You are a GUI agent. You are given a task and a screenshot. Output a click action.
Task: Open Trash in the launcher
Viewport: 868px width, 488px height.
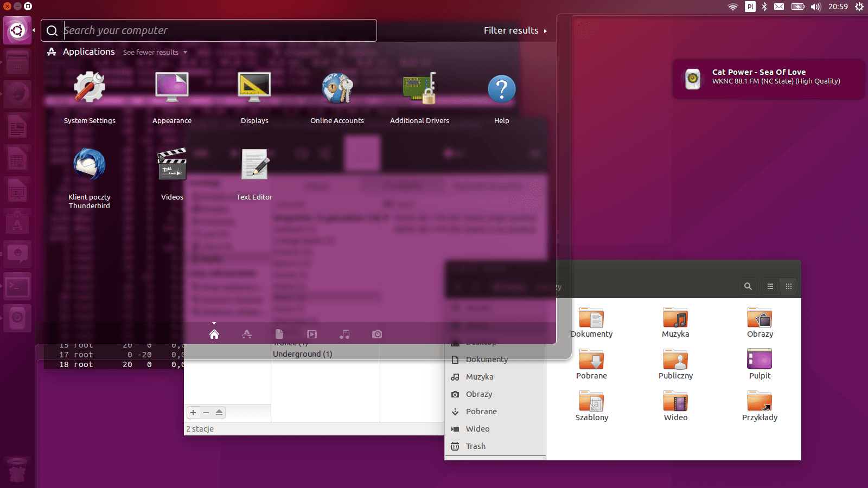(x=17, y=470)
